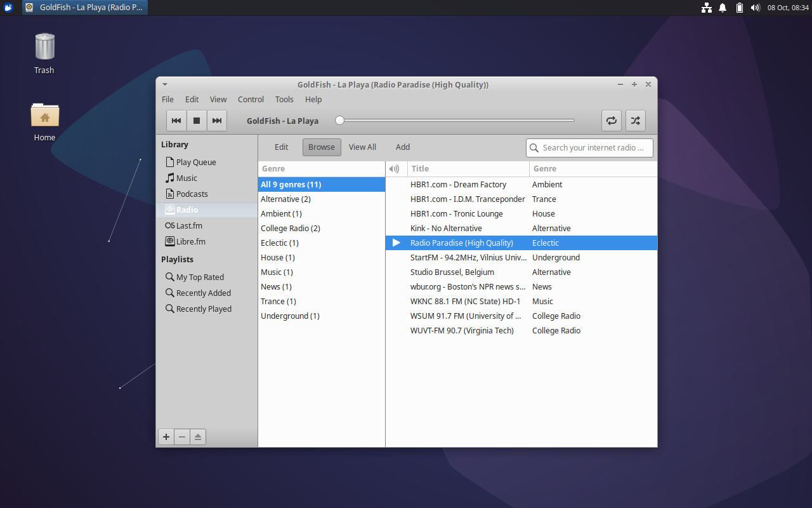
Task: Toggle shuffle mode
Action: tap(636, 121)
